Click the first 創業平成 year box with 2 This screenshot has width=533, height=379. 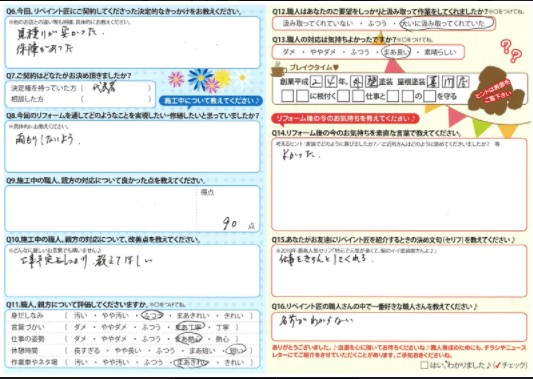(316, 82)
